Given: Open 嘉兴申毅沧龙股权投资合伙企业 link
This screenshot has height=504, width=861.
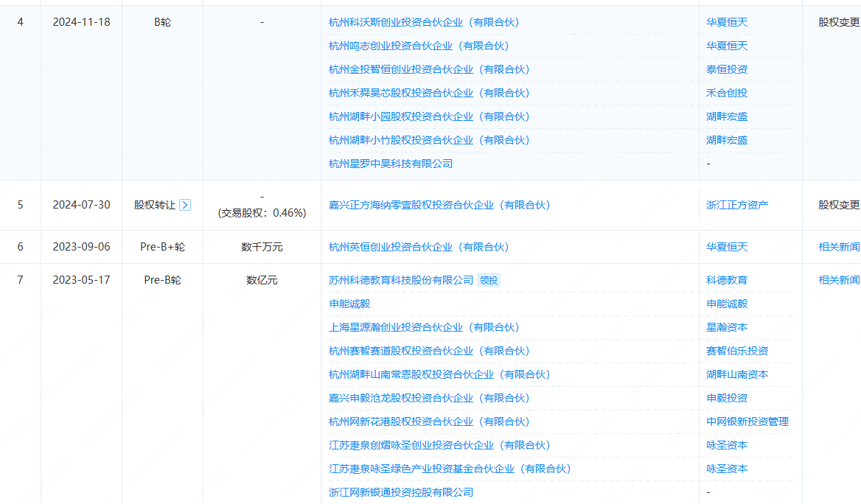Looking at the screenshot, I should coord(429,399).
